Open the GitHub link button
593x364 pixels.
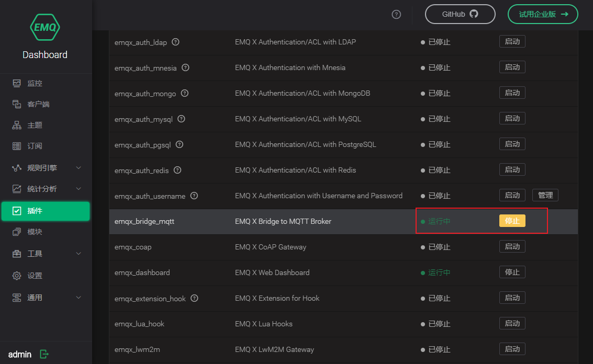click(x=460, y=14)
